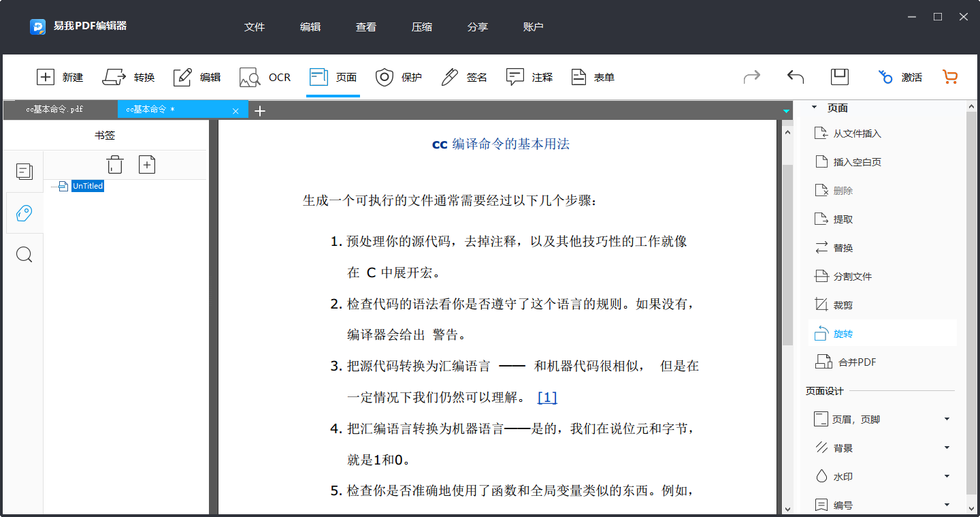Viewport: 980px width, 517px height.
Task: Click the right panel scrollbar
Action: [971, 303]
